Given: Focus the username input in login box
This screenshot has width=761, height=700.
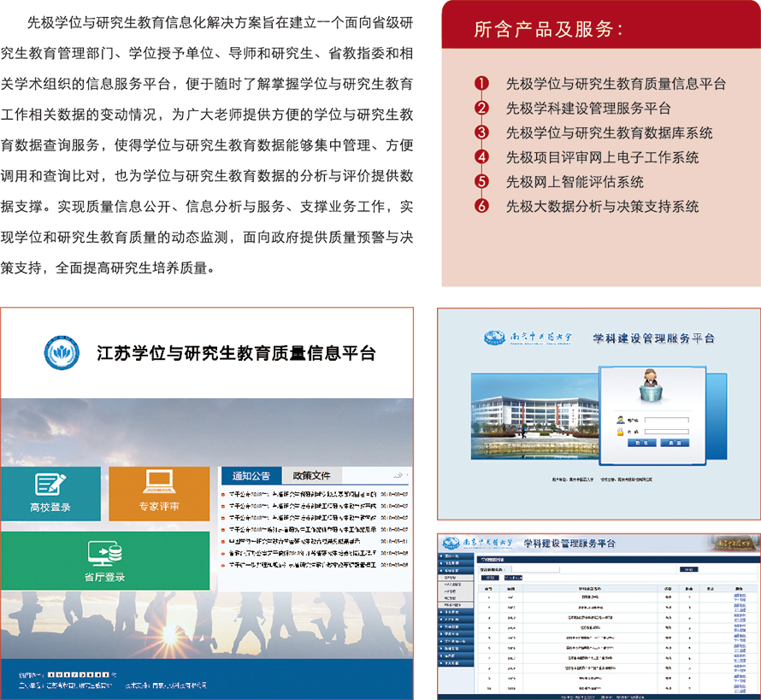Looking at the screenshot, I should 667,420.
